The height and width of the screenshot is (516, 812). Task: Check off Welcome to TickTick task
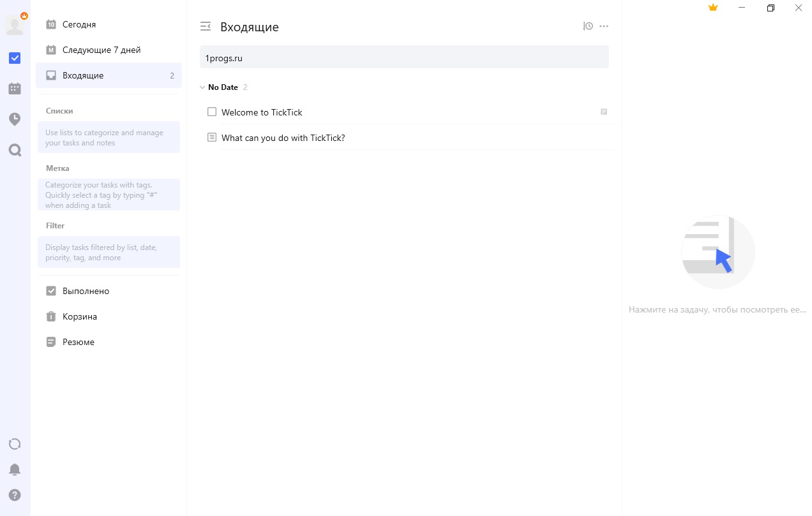tap(212, 112)
